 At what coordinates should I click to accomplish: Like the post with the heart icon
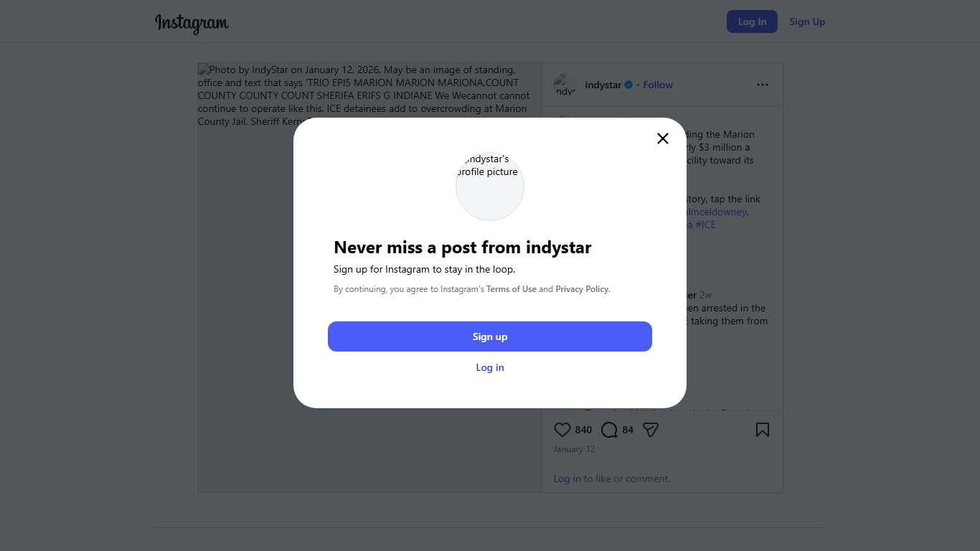tap(562, 430)
